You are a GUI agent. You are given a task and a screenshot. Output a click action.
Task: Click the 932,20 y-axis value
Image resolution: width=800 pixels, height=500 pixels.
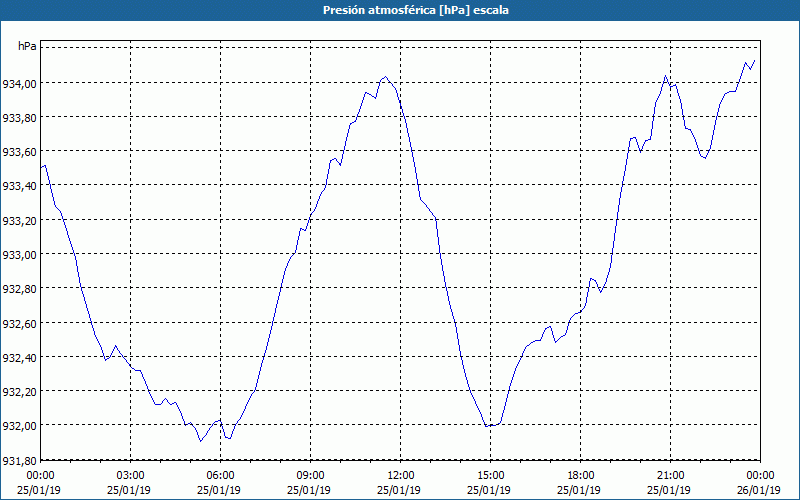[x=19, y=392]
